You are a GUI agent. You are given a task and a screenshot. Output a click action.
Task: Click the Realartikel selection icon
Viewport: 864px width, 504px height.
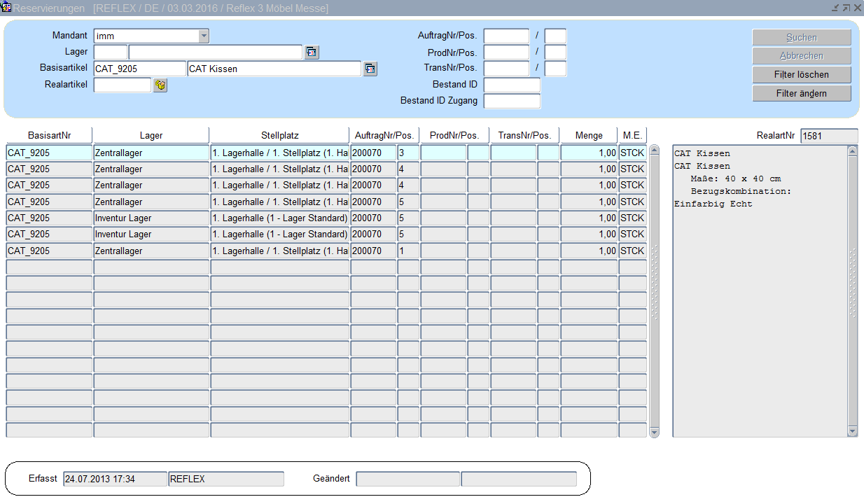coord(160,85)
